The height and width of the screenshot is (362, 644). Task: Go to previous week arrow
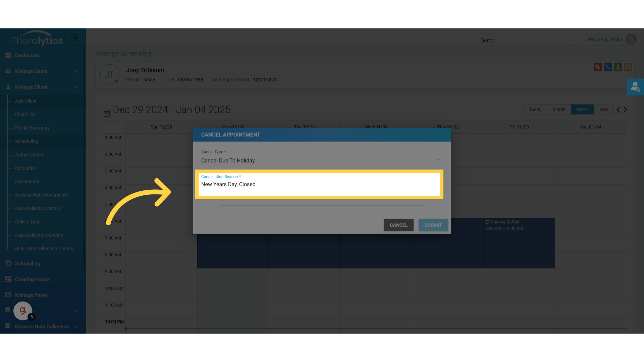point(618,110)
